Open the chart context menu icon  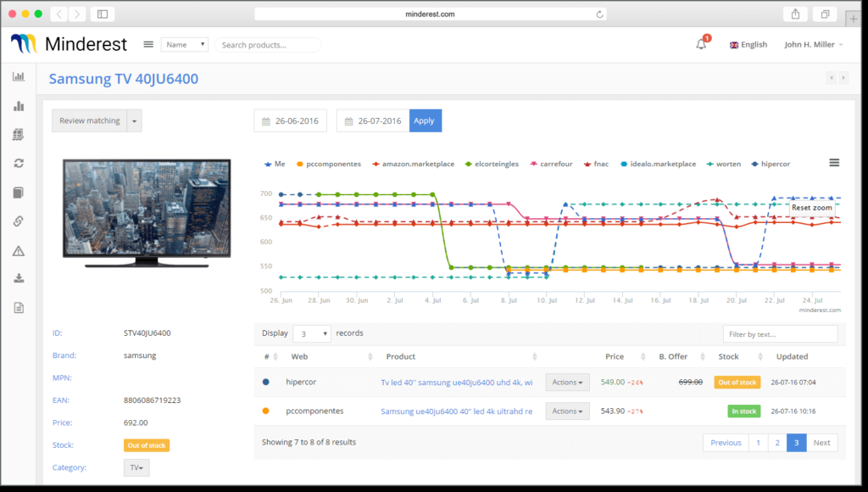coord(834,163)
